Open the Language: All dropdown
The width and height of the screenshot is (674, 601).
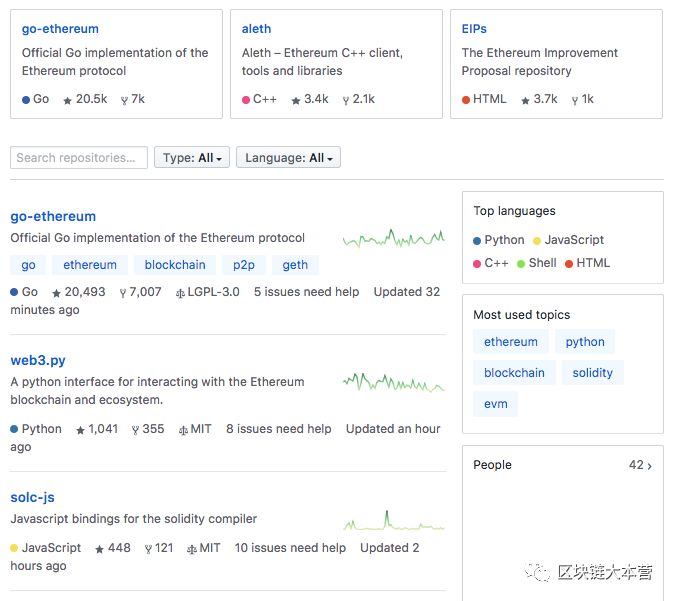coord(288,157)
